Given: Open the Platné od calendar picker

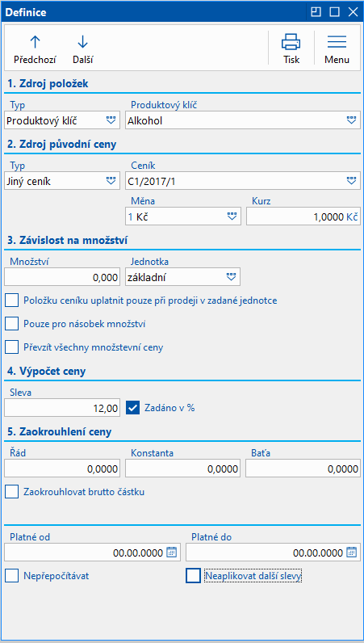Looking at the screenshot, I should coord(171,553).
